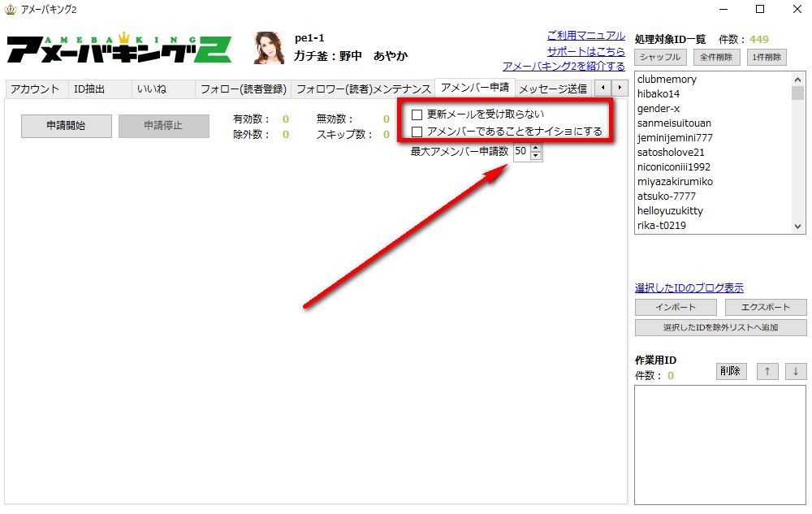The width and height of the screenshot is (812, 514).
Task: Open the ご利用マニュアル link
Action: pos(585,36)
